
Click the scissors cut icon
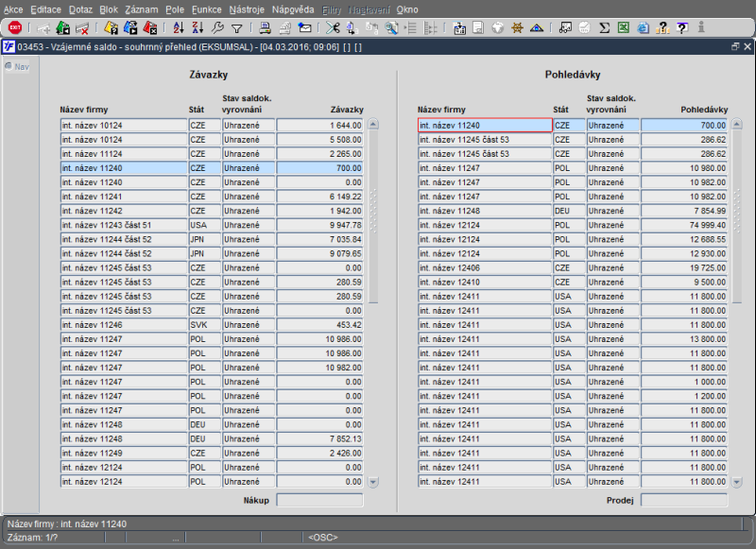tap(332, 28)
